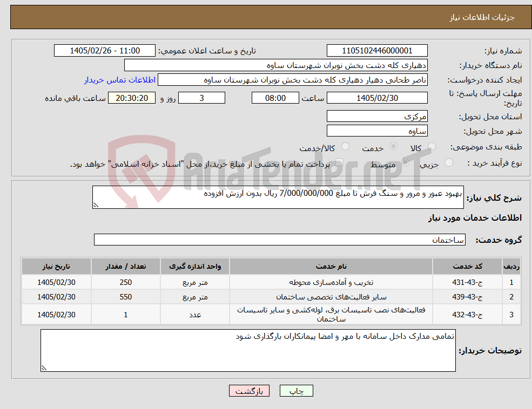Click the delivery city field ساوه
This screenshot has height=409, width=532.
click(377, 131)
